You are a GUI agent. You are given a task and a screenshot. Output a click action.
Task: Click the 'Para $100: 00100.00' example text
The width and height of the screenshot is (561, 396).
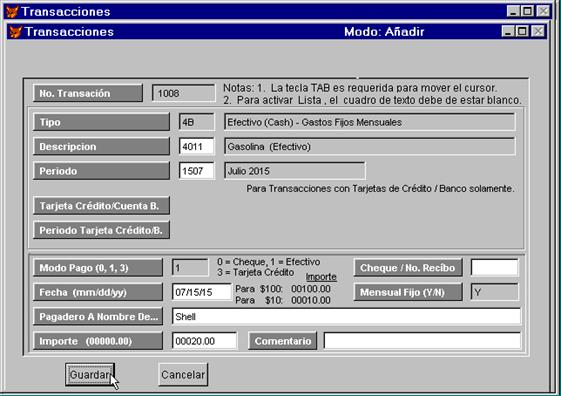pos(283,289)
